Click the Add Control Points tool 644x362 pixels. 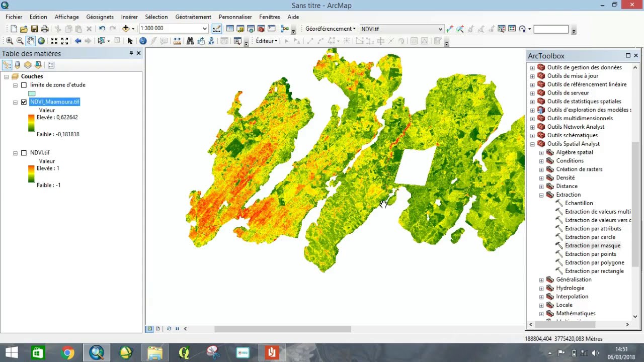[449, 29]
